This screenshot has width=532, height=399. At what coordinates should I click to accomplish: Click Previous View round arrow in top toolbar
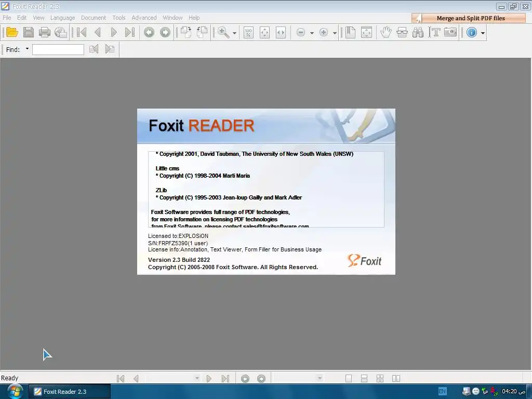149,32
